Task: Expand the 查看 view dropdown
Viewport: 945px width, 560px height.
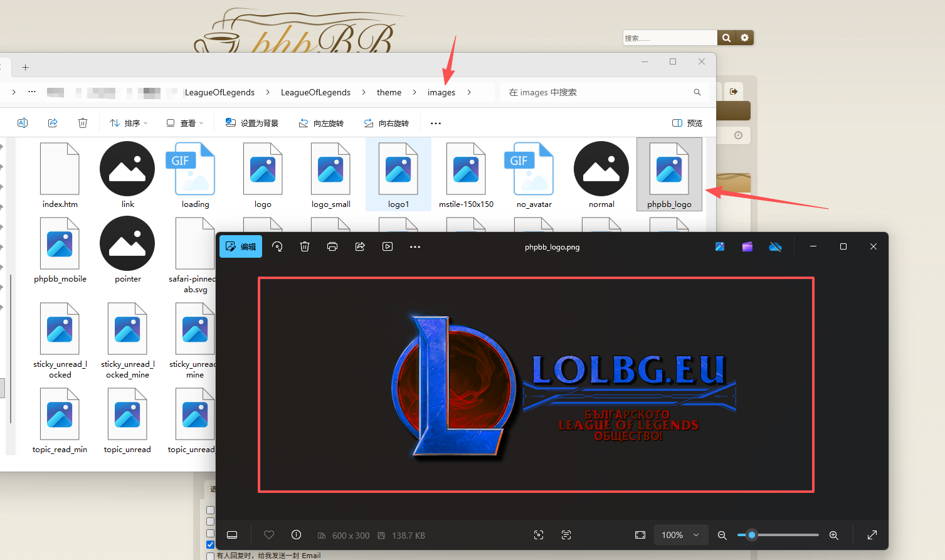Action: 185,124
